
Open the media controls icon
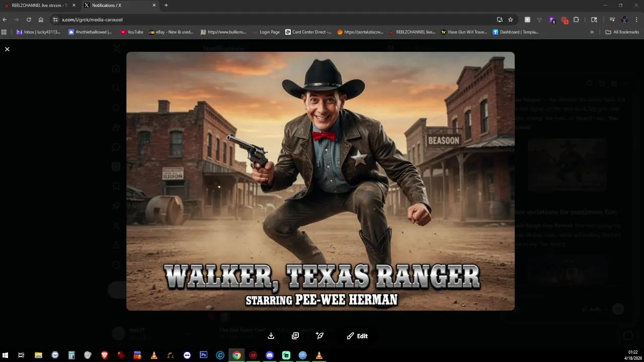click(x=612, y=20)
